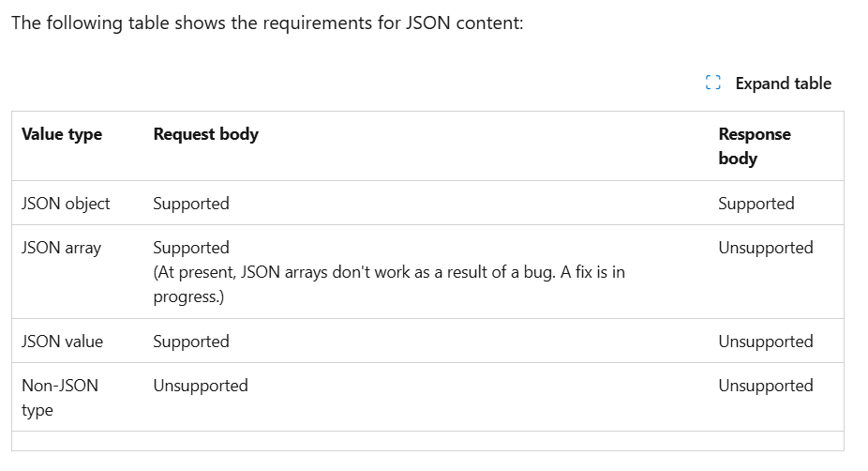Click Unsupported request cell for Non-JSON type
The width and height of the screenshot is (868, 471).
click(x=201, y=386)
